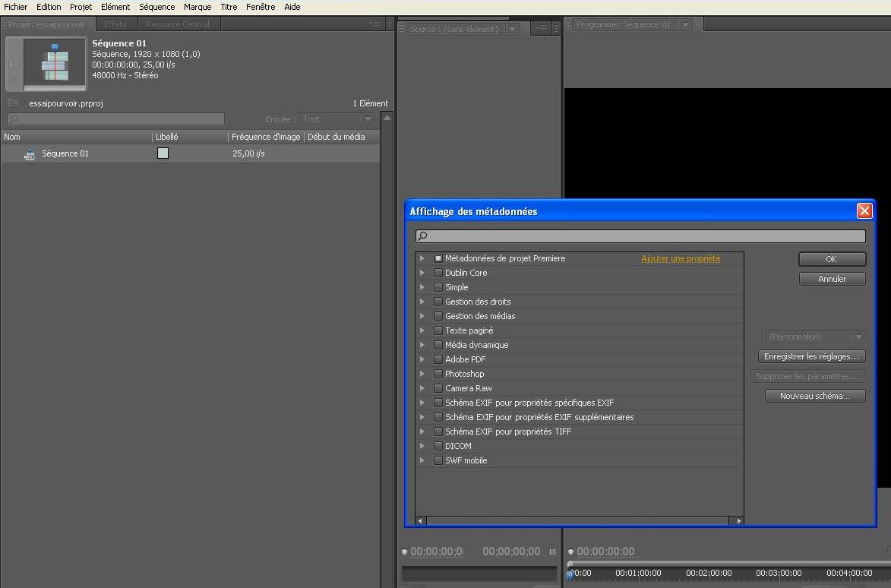Image resolution: width=891 pixels, height=588 pixels.
Task: Close the Affichage des métadonnées dialog
Action: tap(864, 210)
